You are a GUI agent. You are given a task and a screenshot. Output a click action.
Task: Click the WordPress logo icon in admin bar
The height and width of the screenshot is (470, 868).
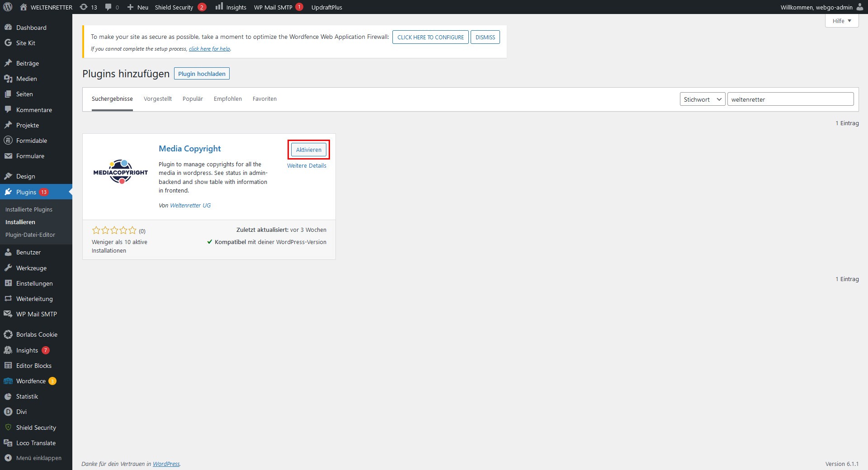tap(8, 7)
